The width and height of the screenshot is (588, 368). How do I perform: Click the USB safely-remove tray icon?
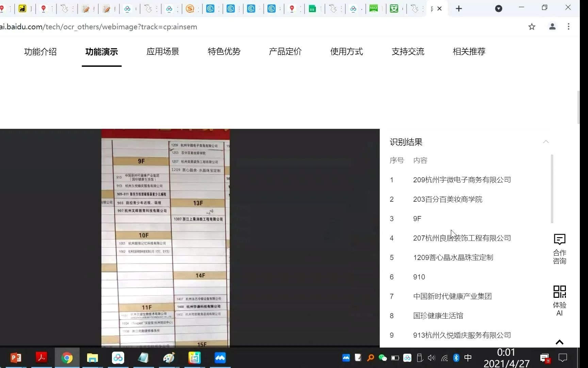point(420,358)
